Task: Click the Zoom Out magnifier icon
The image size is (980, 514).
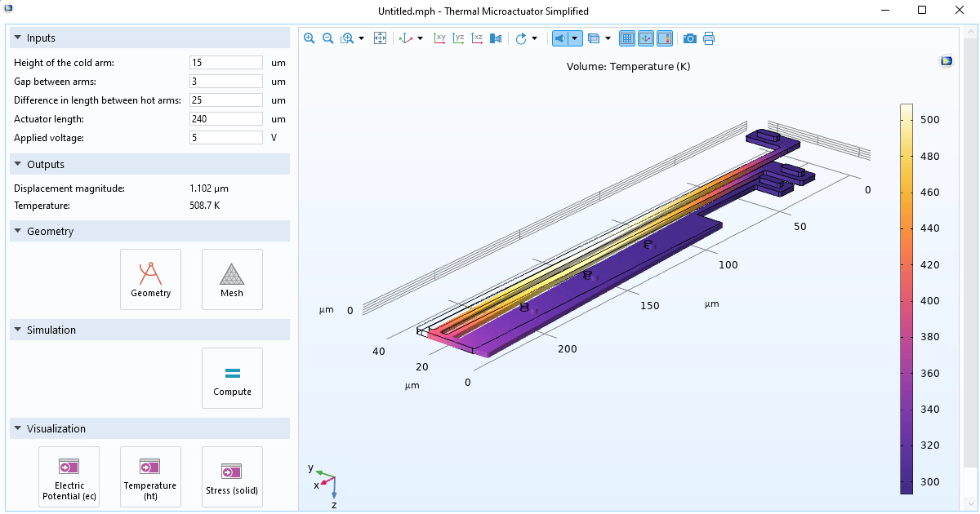Action: click(x=327, y=38)
